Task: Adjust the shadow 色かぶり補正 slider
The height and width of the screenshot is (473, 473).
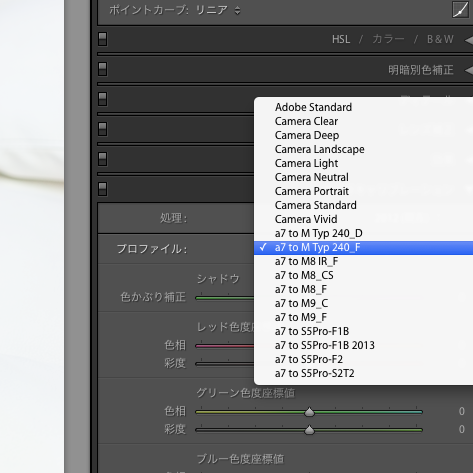Action: [x=225, y=298]
